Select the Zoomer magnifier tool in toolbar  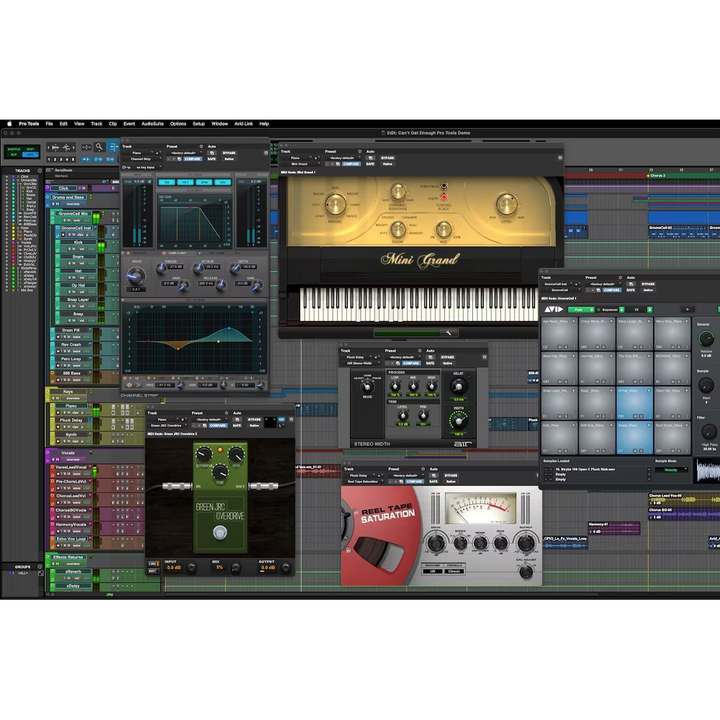[x=99, y=147]
